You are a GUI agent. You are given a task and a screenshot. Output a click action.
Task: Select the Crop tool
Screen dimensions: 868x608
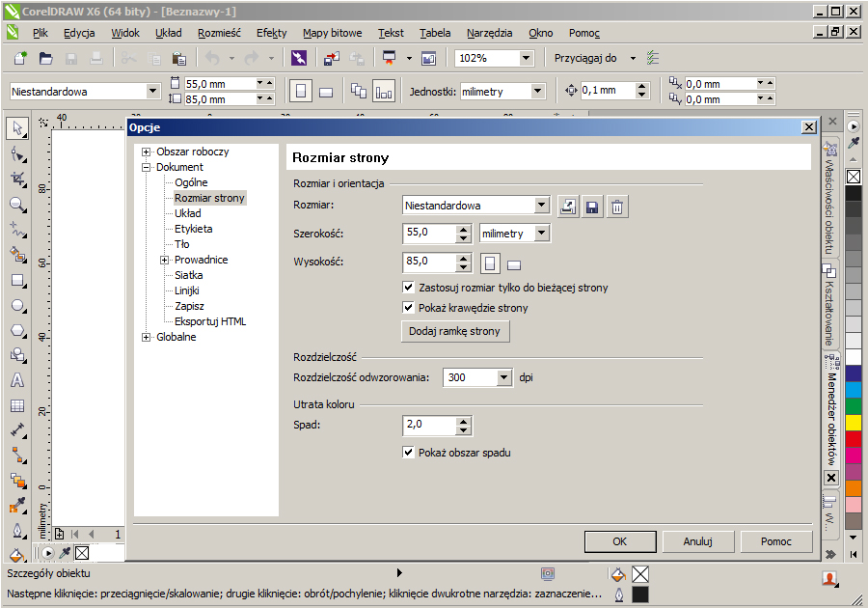click(x=17, y=179)
